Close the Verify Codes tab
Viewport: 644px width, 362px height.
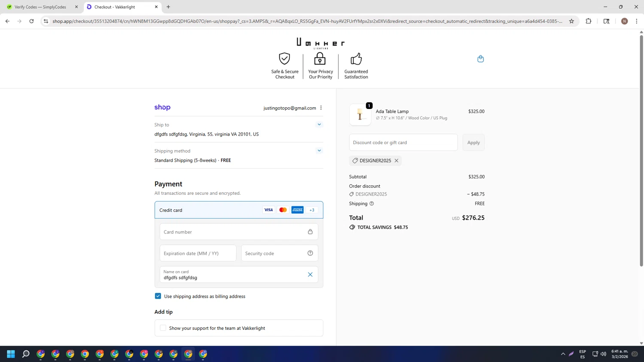tap(76, 7)
